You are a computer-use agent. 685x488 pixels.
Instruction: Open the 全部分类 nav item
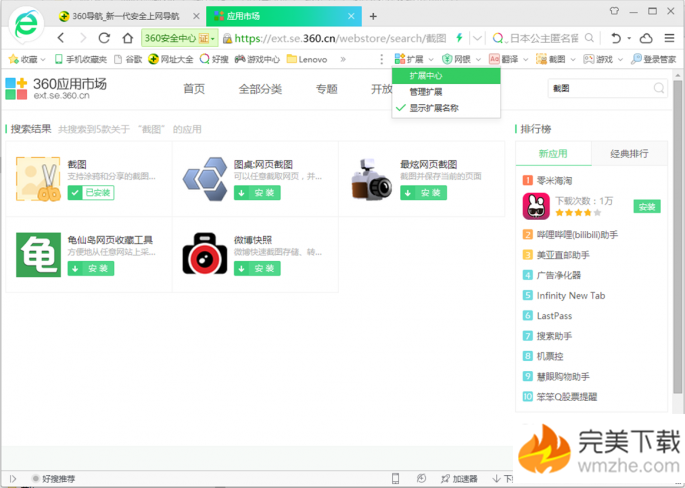coord(260,89)
